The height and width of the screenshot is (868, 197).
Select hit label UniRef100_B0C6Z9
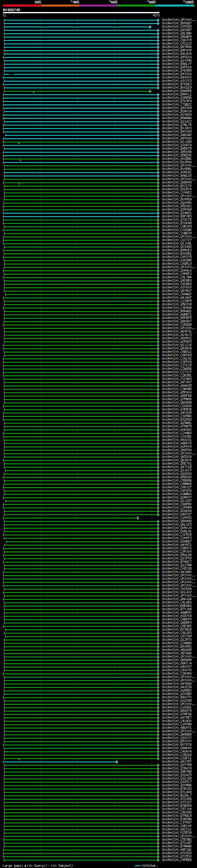click(x=177, y=88)
